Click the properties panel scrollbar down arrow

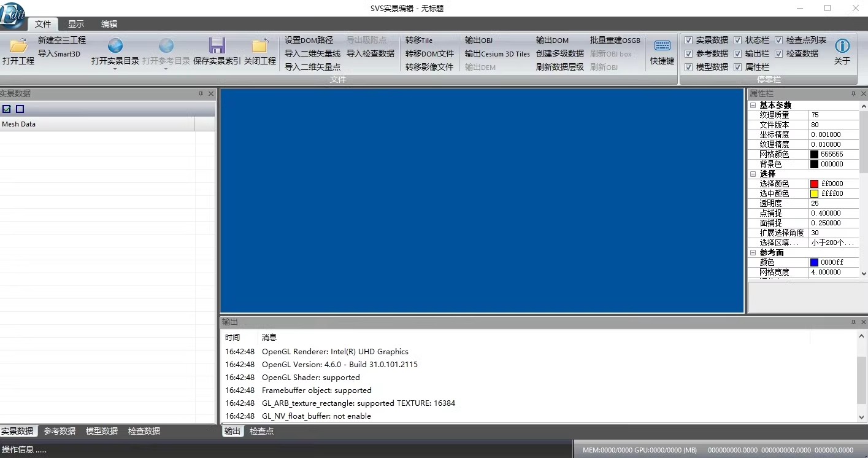pos(864,273)
